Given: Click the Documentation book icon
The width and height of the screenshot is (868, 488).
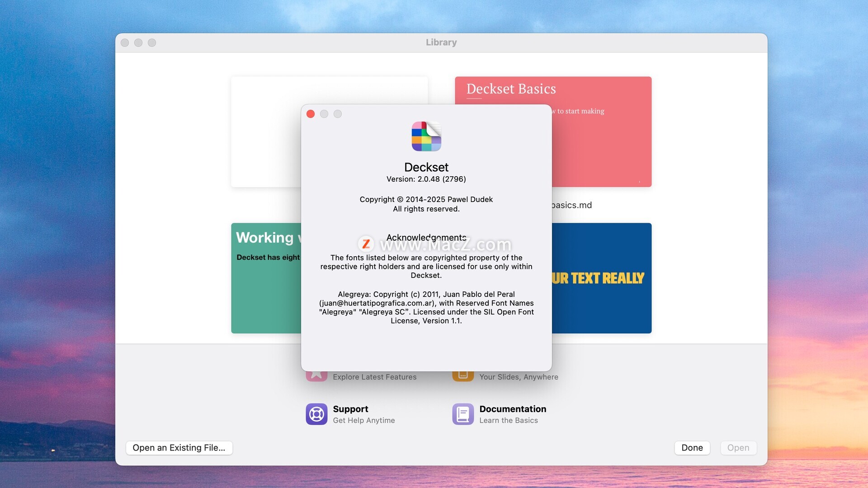Looking at the screenshot, I should click(463, 414).
